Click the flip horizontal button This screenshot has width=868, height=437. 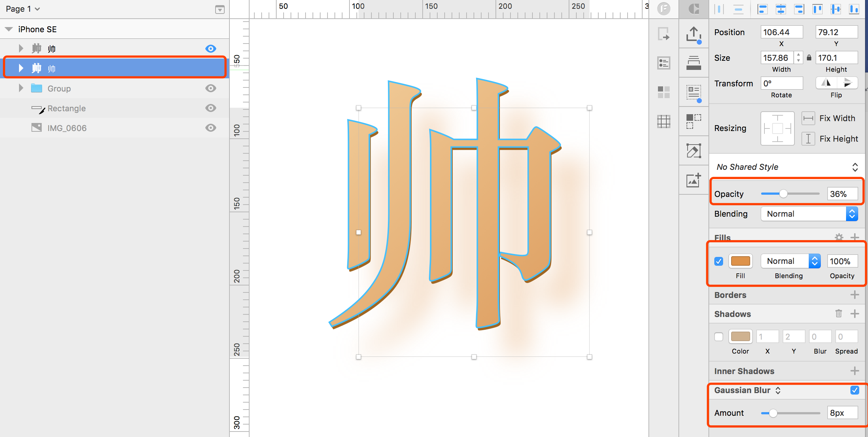pos(826,83)
